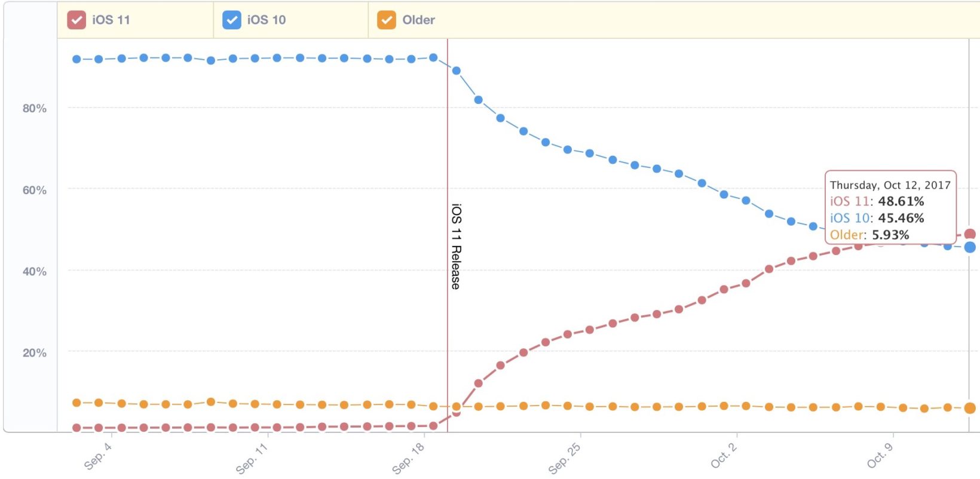Click the Oct. 9 x-axis label
Screen dimensions: 980x479
(x=880, y=456)
